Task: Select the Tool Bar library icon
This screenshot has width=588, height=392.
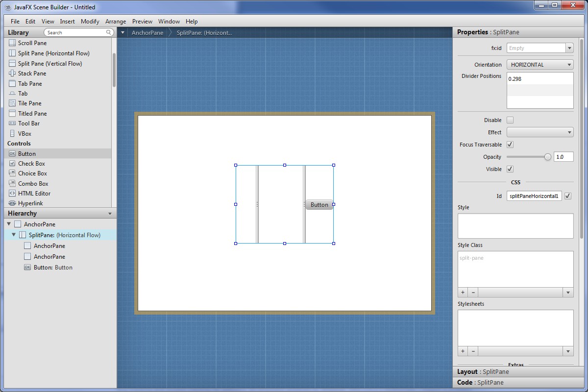Action: tap(12, 123)
